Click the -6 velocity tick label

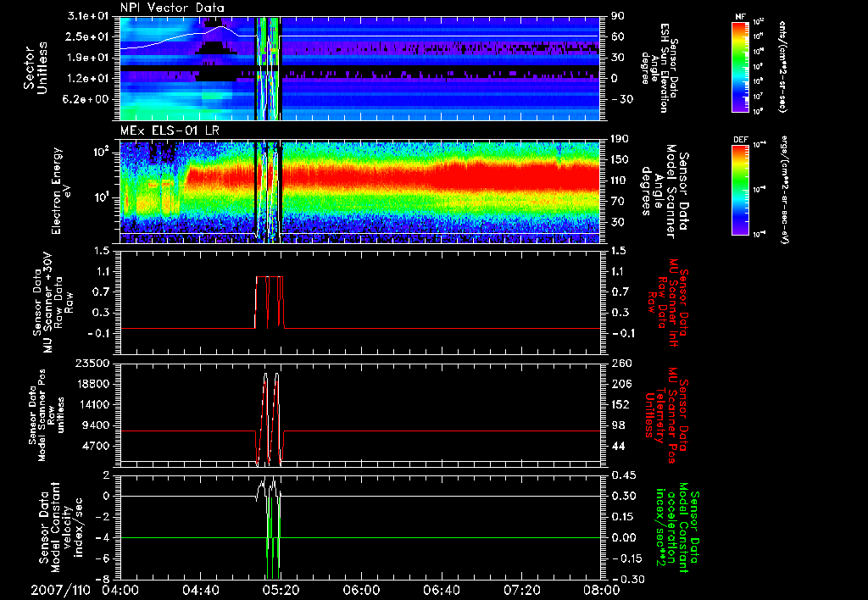[103, 558]
